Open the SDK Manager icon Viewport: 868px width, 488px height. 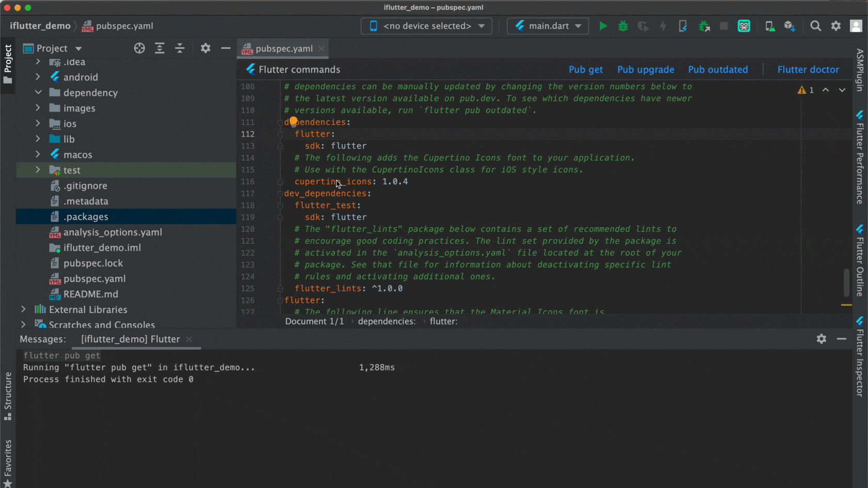click(x=789, y=26)
